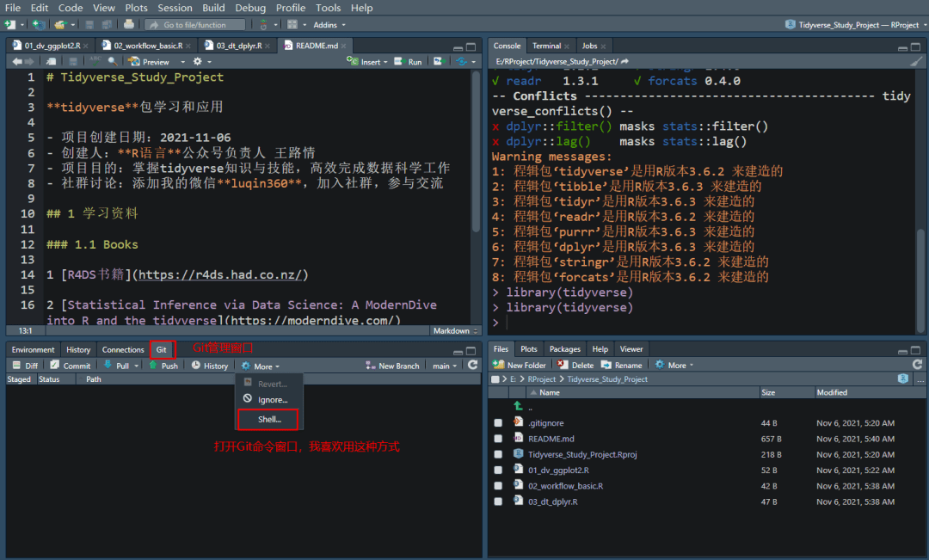Open the Tidyverse_Study_Project project dropdown
Screen dimensions: 929x560
pos(856,25)
